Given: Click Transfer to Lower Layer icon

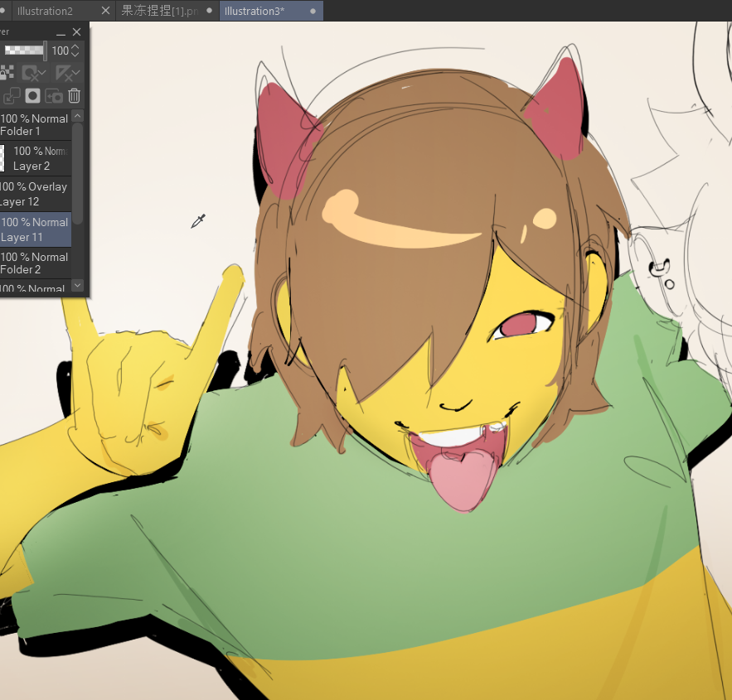Looking at the screenshot, I should (x=12, y=96).
